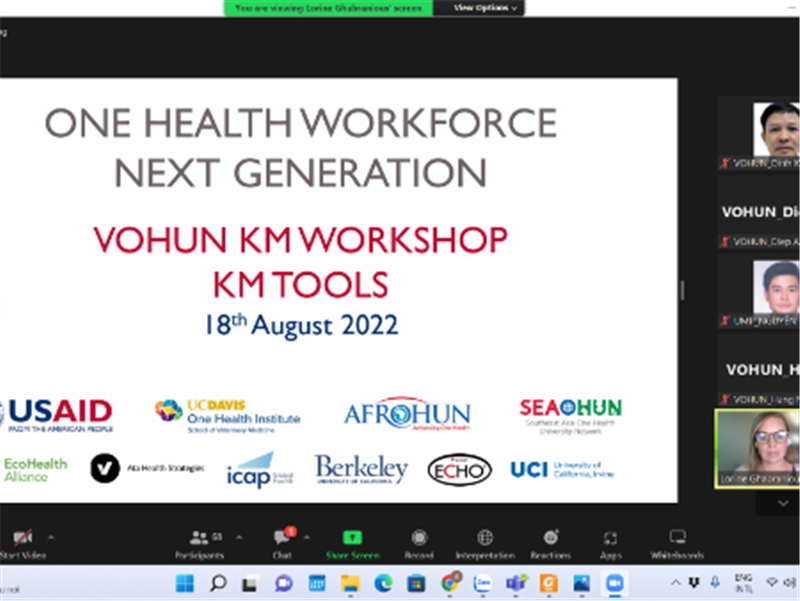This screenshot has width=800, height=601.
Task: Open the Reactions menu
Action: 550,541
